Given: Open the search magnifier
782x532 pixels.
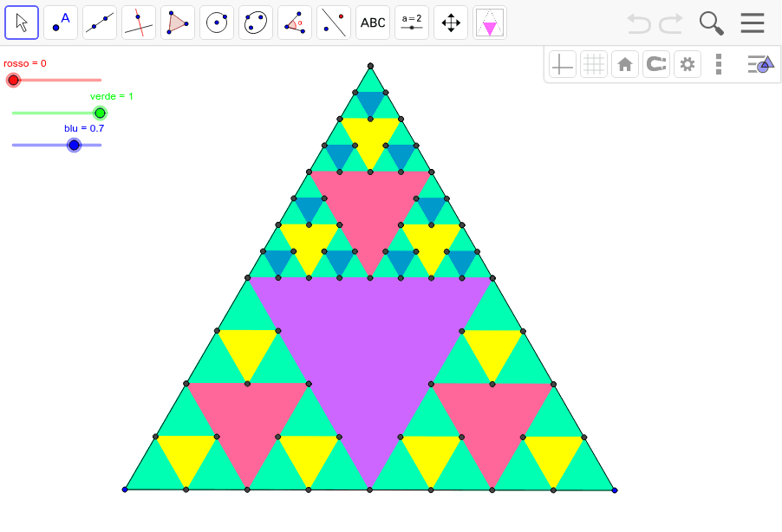Looking at the screenshot, I should (711, 23).
